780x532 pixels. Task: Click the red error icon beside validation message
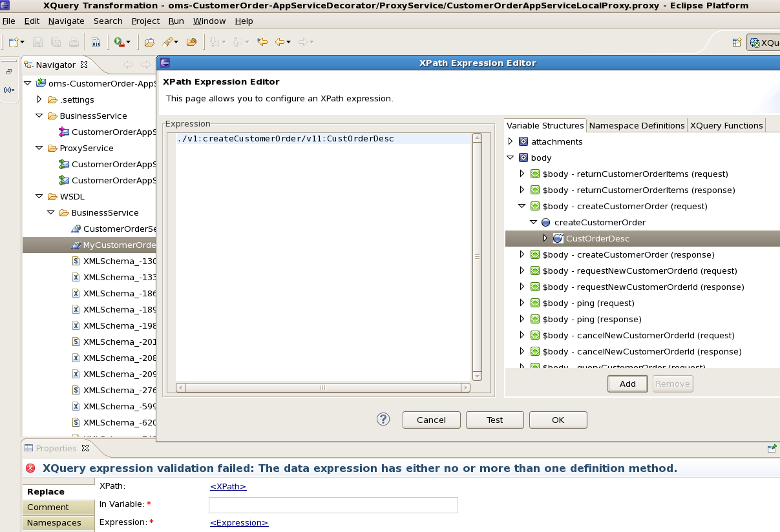[30, 469]
